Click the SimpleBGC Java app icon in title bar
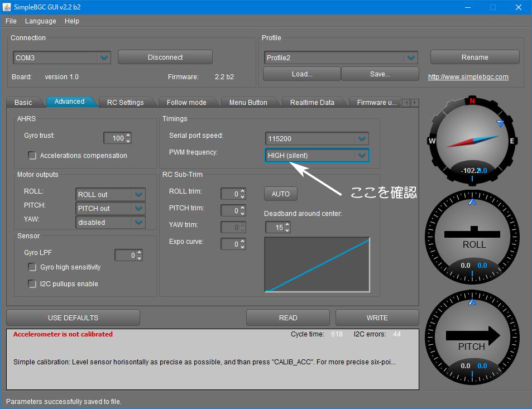 7,7
